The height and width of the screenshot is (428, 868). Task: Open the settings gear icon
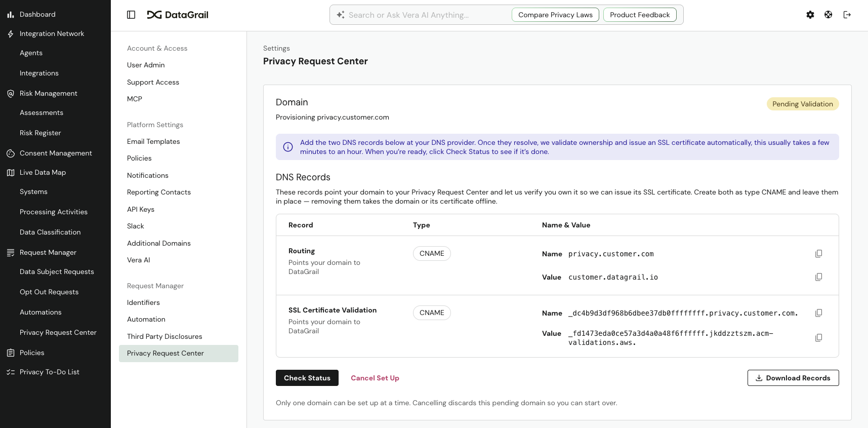pos(810,15)
